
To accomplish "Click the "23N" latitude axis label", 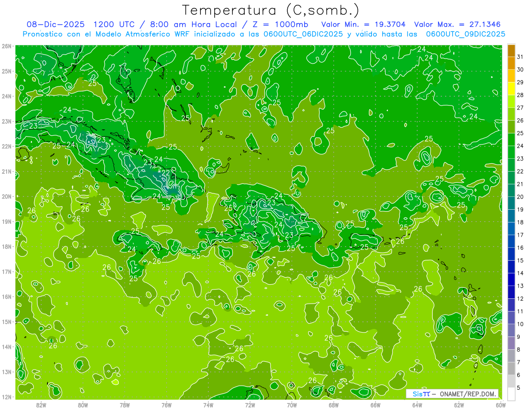I will pyautogui.click(x=7, y=121).
